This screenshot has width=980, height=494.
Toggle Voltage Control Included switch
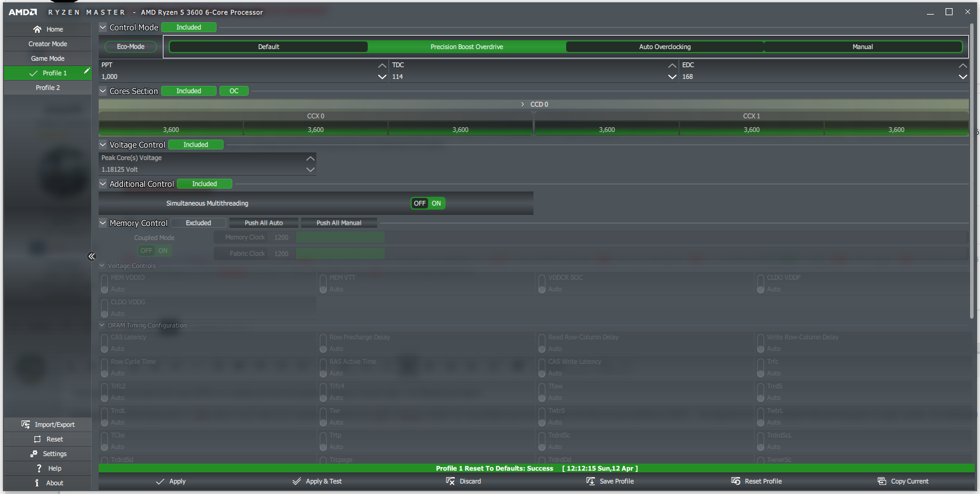tap(196, 145)
